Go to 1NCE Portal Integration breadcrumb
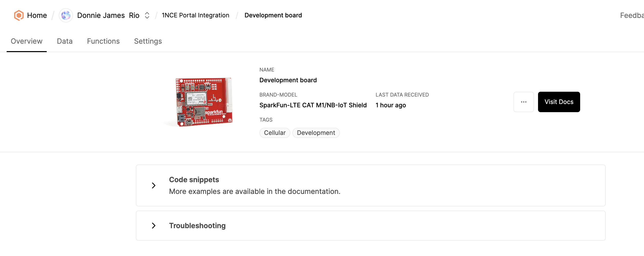The image size is (644, 256). (x=196, y=15)
